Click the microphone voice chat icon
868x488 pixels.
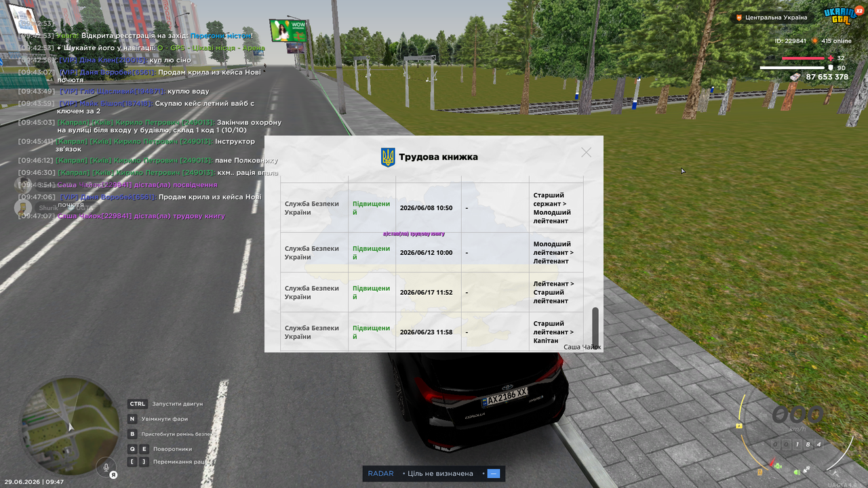point(106,467)
